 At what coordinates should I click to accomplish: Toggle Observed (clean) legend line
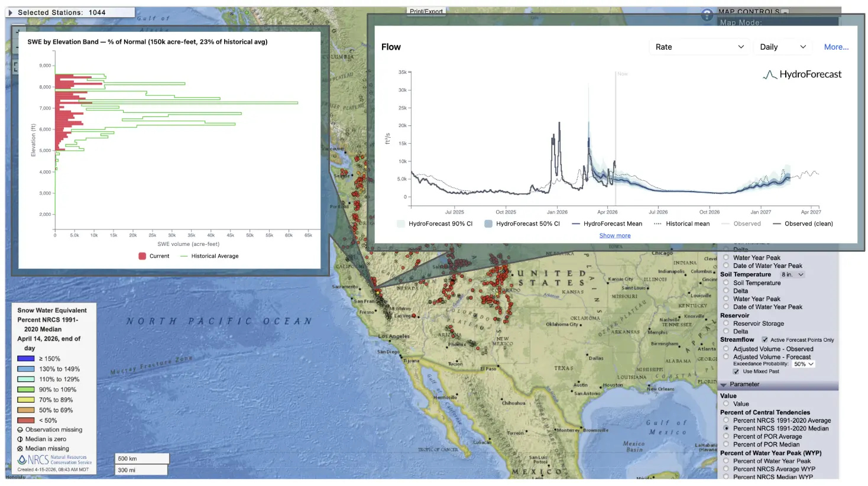(776, 223)
